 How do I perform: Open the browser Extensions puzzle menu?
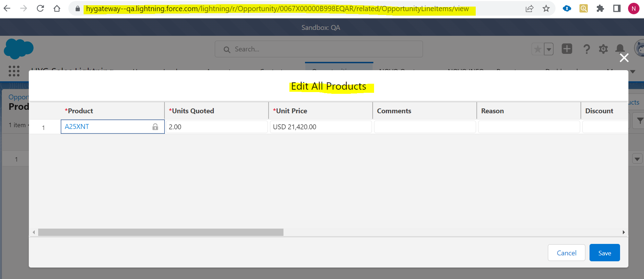(600, 8)
